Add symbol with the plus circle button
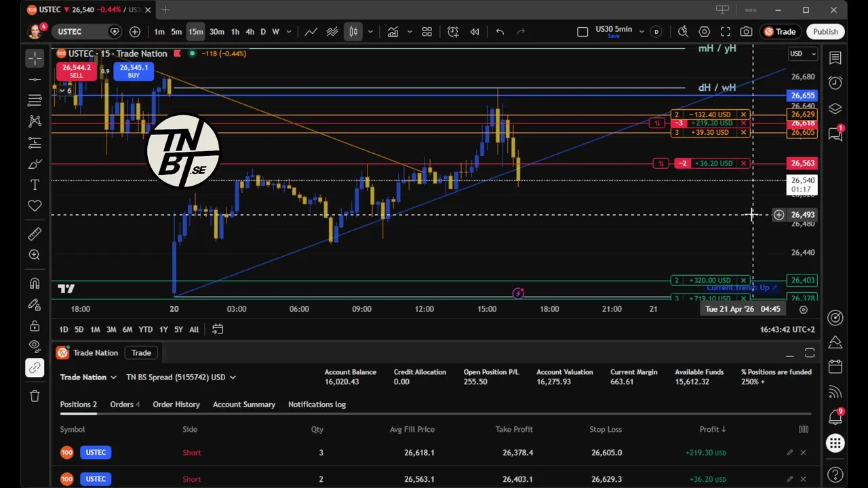The width and height of the screenshot is (868, 488). (135, 32)
